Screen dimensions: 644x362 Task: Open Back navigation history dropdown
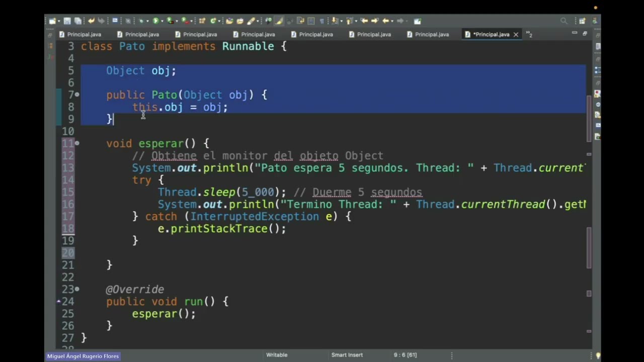(x=392, y=22)
